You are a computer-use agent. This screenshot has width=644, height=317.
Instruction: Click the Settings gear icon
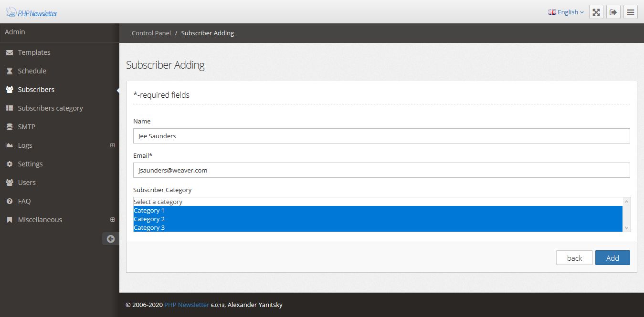10,164
